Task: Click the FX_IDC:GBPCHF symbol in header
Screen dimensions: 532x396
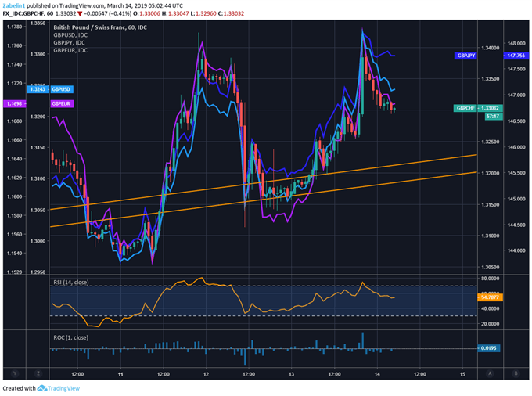Action: tap(23, 13)
